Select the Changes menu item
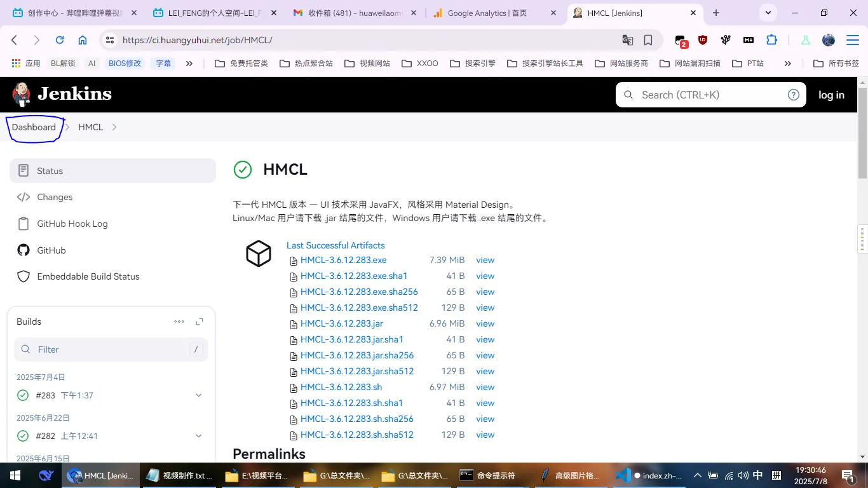Image resolution: width=868 pixels, height=488 pixels. pyautogui.click(x=55, y=197)
